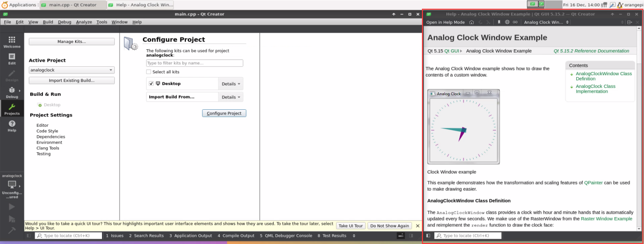Open the Welcome mode in Qt Creator sidebar
Image resolution: width=644 pixels, height=244 pixels.
(x=12, y=42)
